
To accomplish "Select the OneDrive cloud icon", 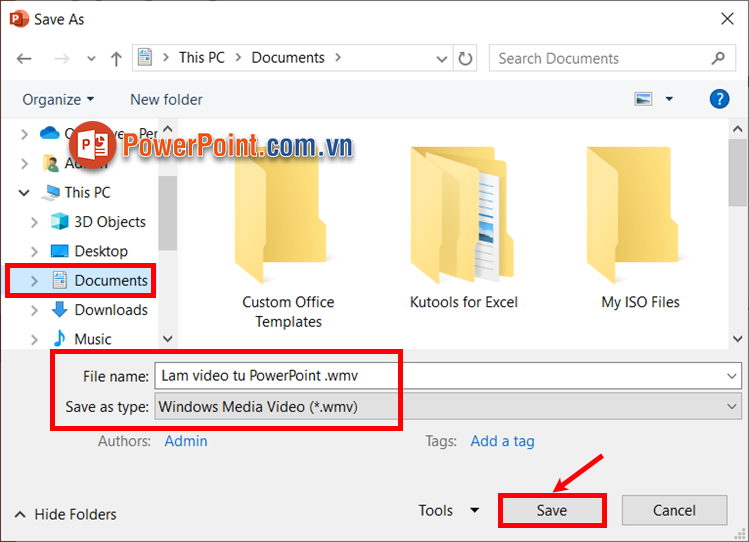I will [50, 132].
